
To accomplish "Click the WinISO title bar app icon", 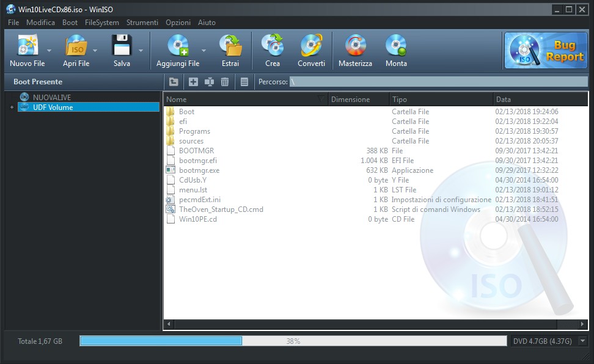I will tap(10, 9).
